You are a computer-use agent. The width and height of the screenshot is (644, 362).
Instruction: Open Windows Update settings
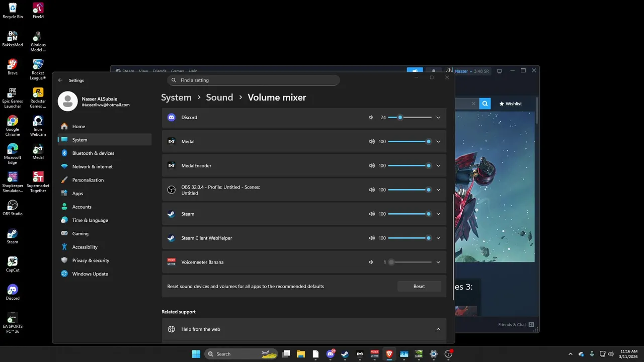point(105,274)
